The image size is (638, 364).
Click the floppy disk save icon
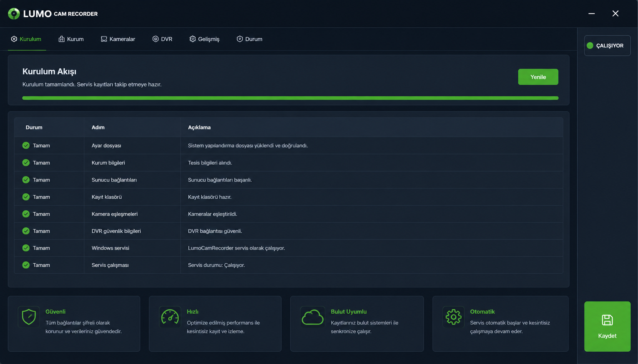[607, 320]
